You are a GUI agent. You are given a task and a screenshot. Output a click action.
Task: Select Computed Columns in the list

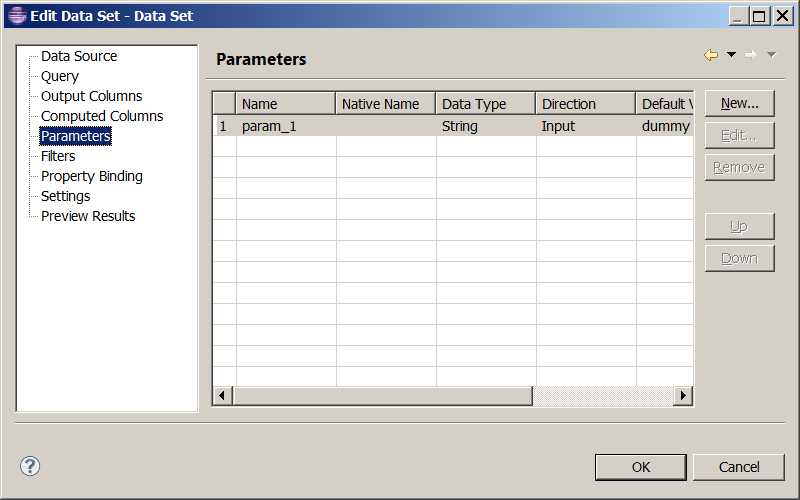[102, 116]
